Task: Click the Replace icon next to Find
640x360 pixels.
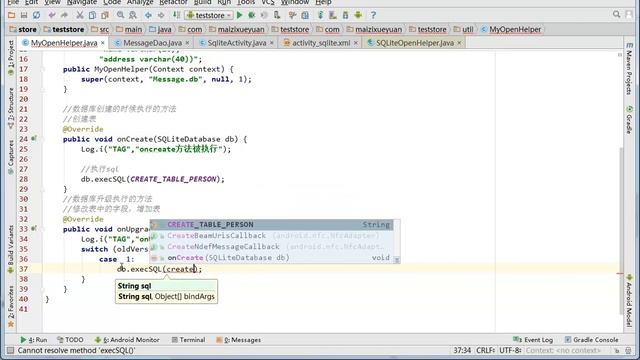Action: click(133, 16)
